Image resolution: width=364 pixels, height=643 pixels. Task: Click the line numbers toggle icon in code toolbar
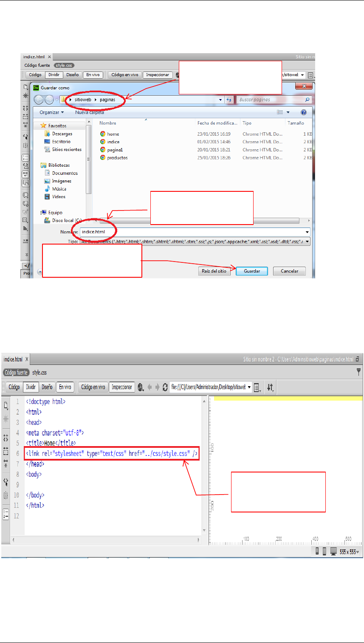click(x=6, y=514)
